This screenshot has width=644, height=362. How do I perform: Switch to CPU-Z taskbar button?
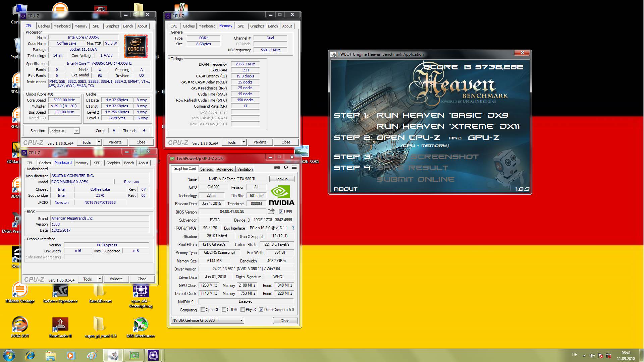click(153, 355)
